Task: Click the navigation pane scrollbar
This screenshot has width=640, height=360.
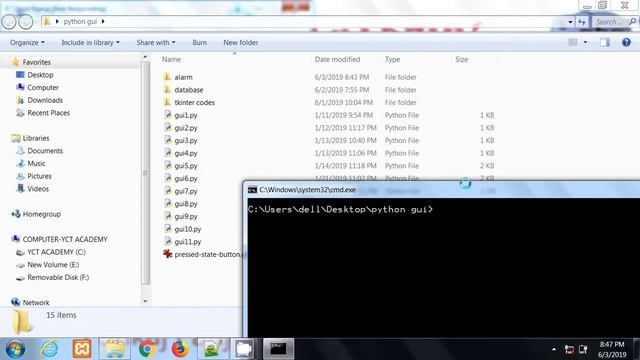Action: click(145, 173)
